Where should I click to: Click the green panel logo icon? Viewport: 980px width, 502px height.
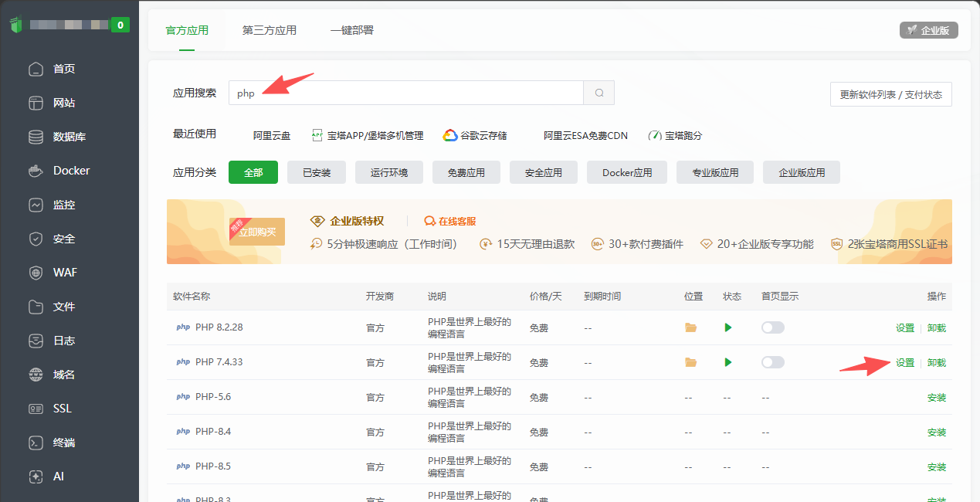17,25
